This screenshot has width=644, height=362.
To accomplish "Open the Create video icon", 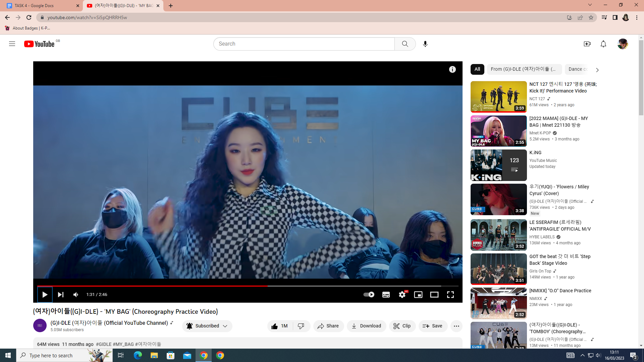I will [x=587, y=44].
